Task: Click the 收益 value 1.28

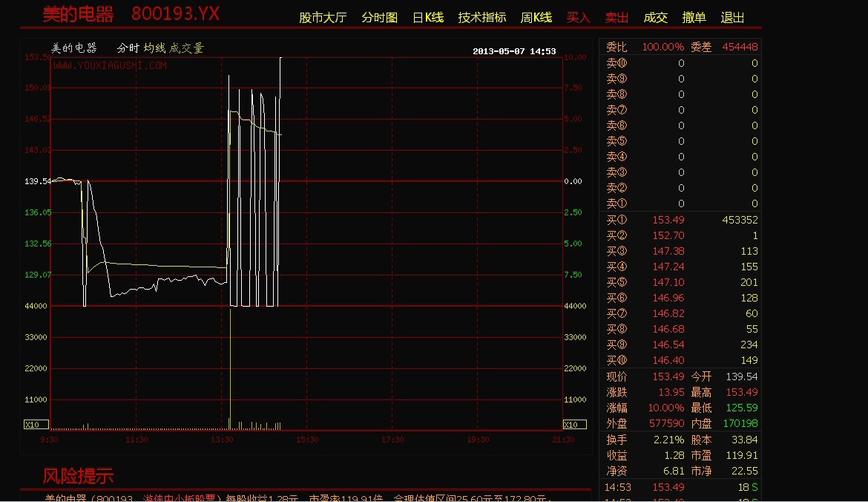Action: 674,455
